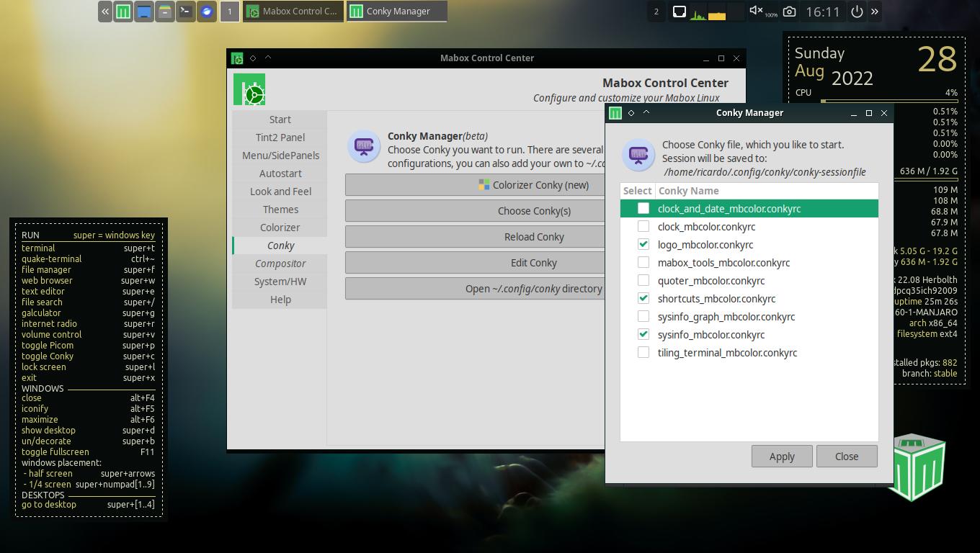Click the shade arrow on Conky Manager titlebar

(x=646, y=112)
